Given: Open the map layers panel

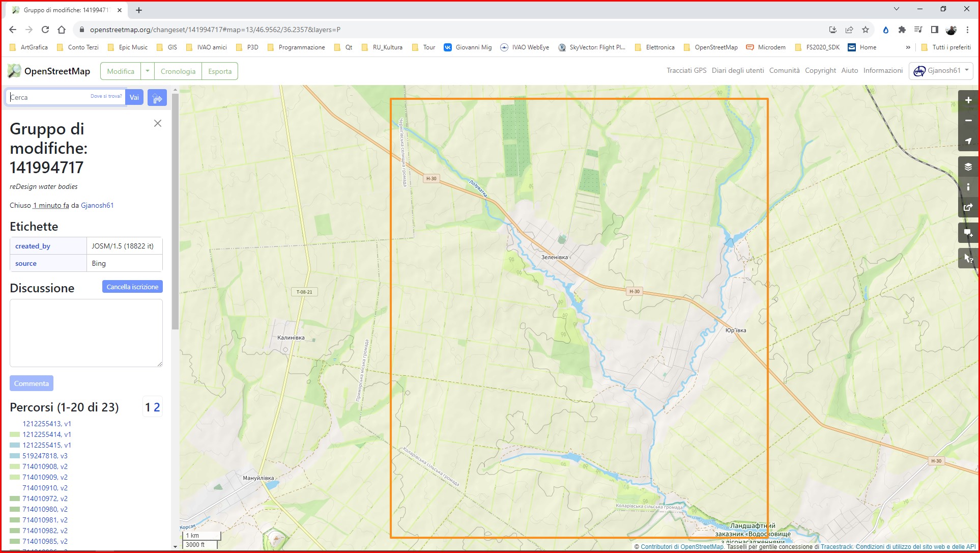Looking at the screenshot, I should [968, 167].
